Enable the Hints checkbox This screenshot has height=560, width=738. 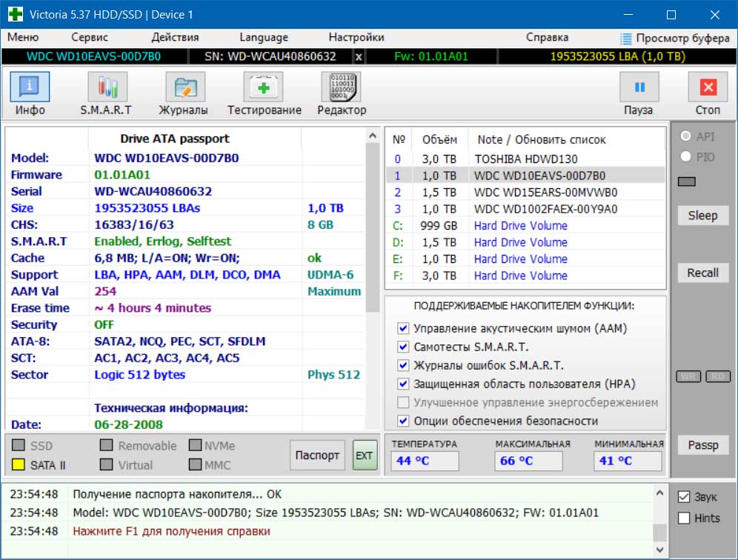click(x=684, y=518)
